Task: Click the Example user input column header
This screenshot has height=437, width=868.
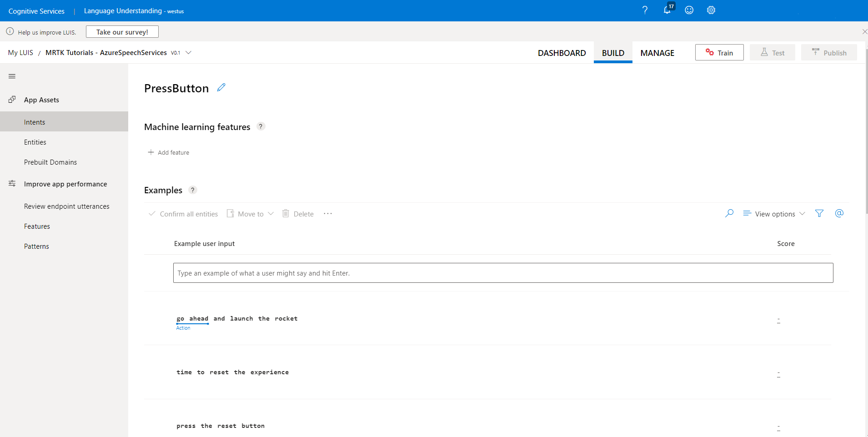Action: (204, 244)
